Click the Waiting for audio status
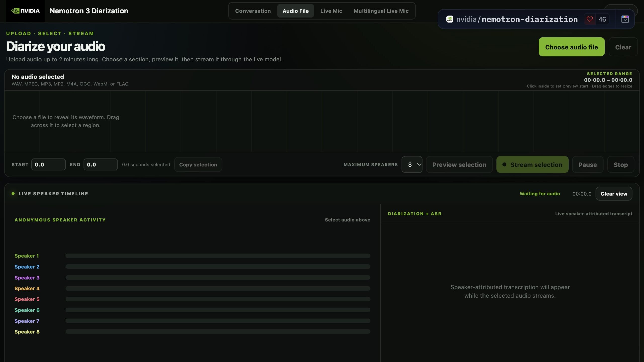 [540, 194]
